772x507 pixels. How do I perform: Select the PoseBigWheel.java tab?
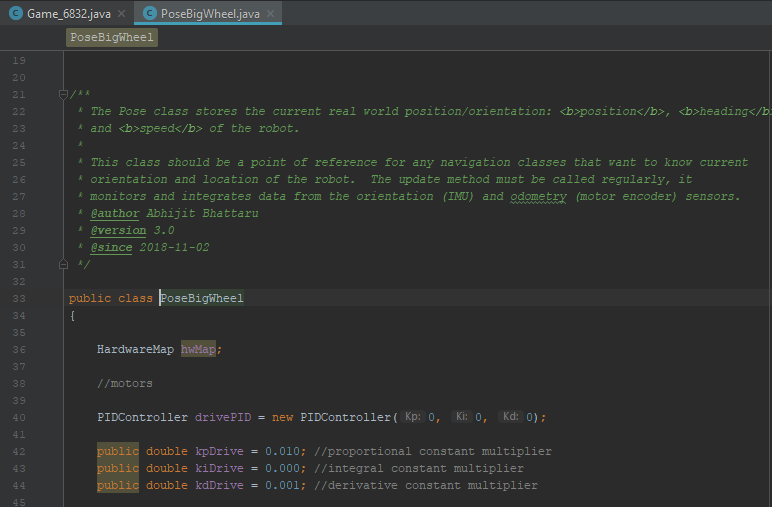(x=210, y=14)
